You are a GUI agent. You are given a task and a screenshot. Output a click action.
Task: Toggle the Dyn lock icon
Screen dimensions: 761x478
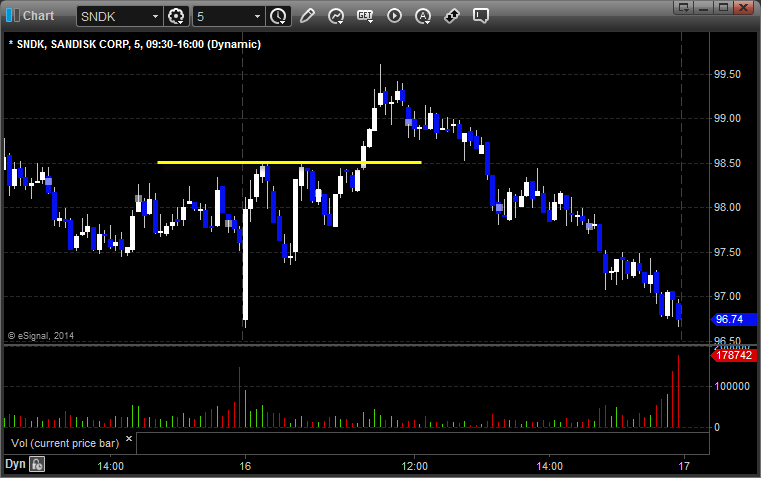pyautogui.click(x=37, y=464)
